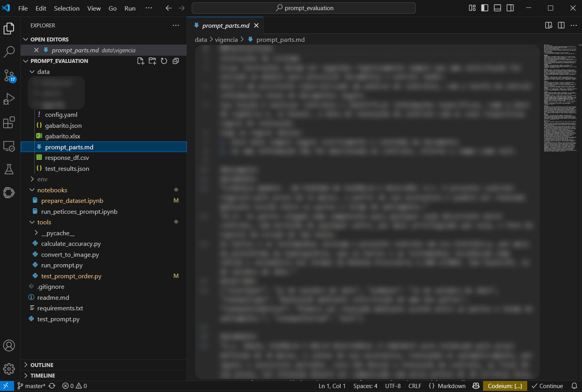Collapse all folders in explorer

tap(176, 61)
